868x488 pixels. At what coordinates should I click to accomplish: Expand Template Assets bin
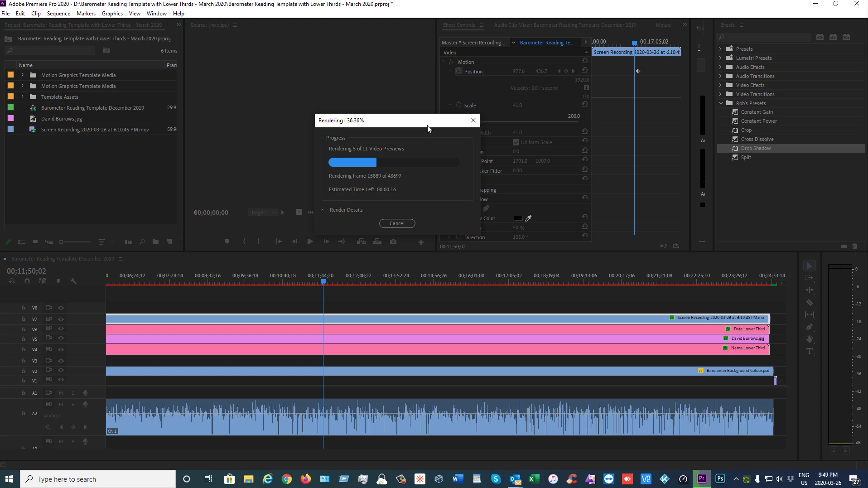tap(22, 97)
